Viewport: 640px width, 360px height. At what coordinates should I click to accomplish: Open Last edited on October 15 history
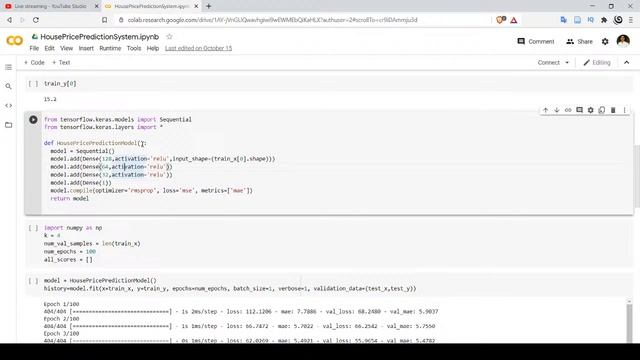198,48
